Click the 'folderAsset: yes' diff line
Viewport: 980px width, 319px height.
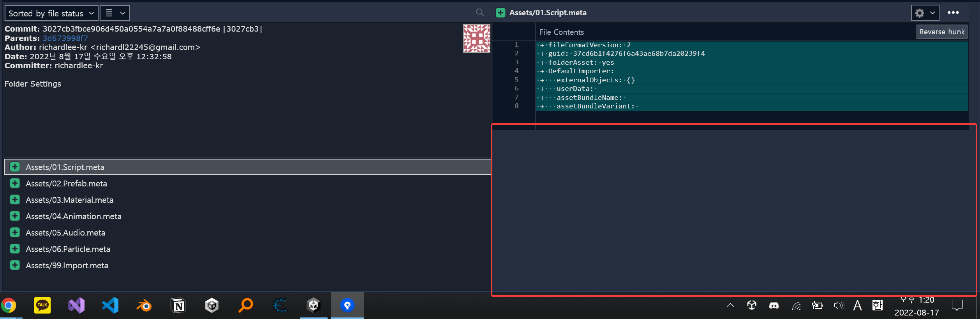tap(752, 62)
